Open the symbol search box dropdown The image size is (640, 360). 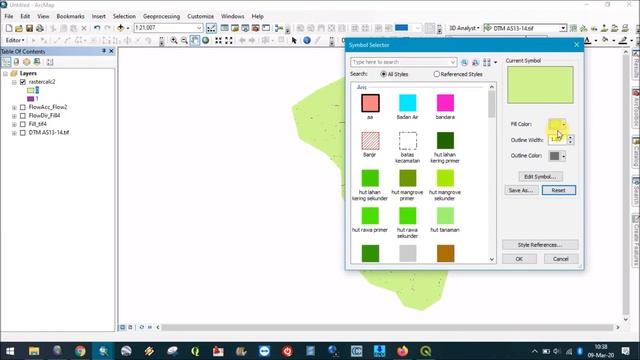point(453,62)
